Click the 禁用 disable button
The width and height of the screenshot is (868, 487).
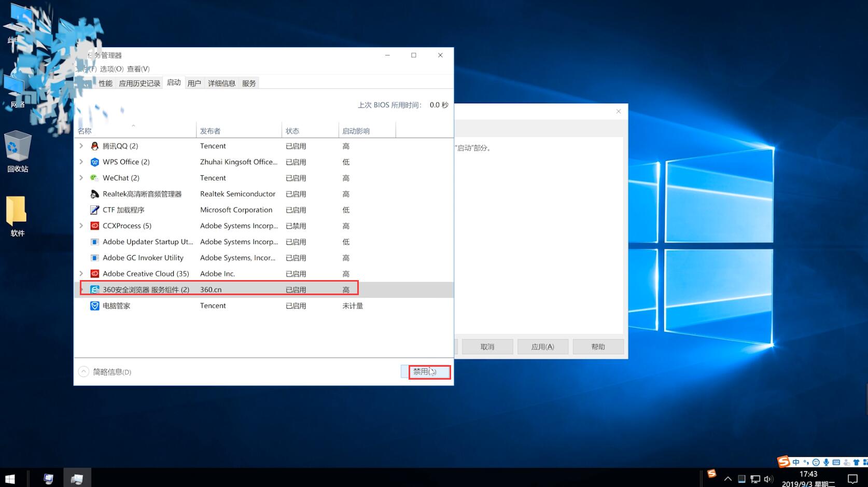425,372
